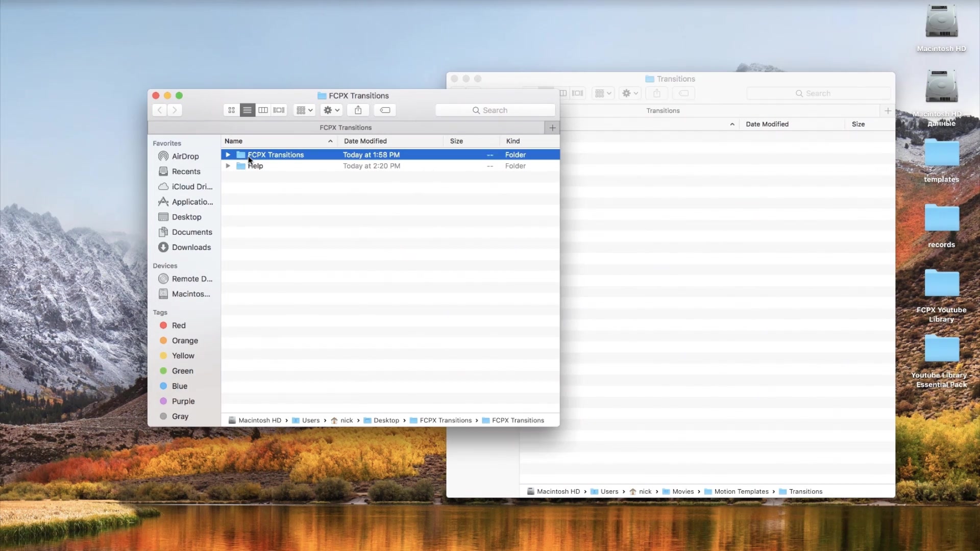Sort by Name column in front window
The image size is (980, 551).
(x=279, y=141)
